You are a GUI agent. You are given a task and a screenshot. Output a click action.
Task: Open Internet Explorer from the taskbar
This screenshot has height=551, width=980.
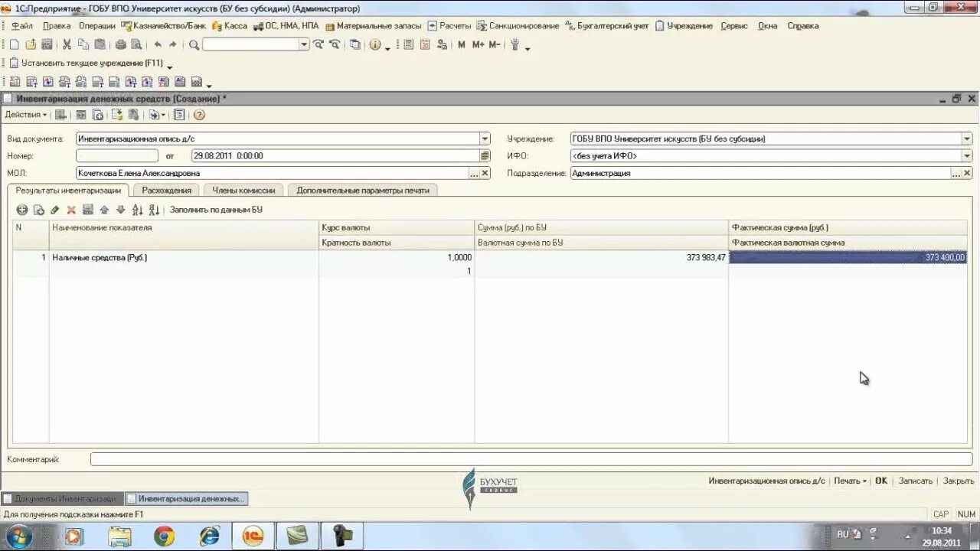point(208,536)
